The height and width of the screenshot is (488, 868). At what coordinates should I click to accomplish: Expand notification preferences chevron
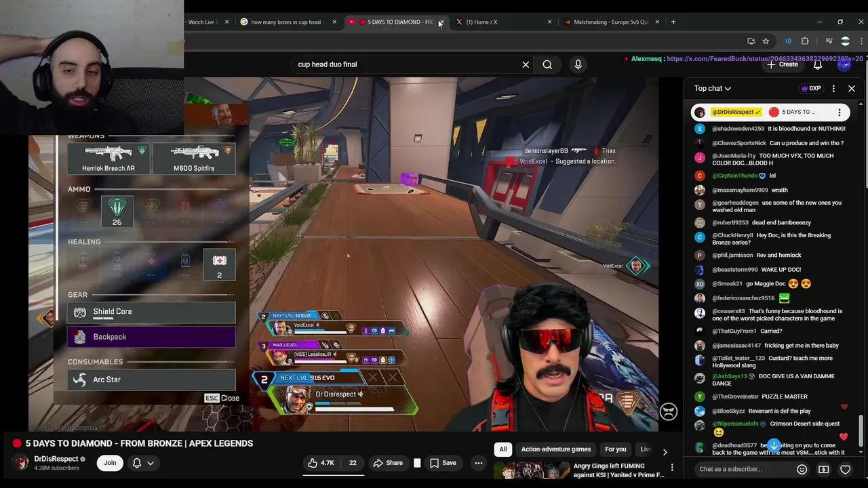coord(151,463)
